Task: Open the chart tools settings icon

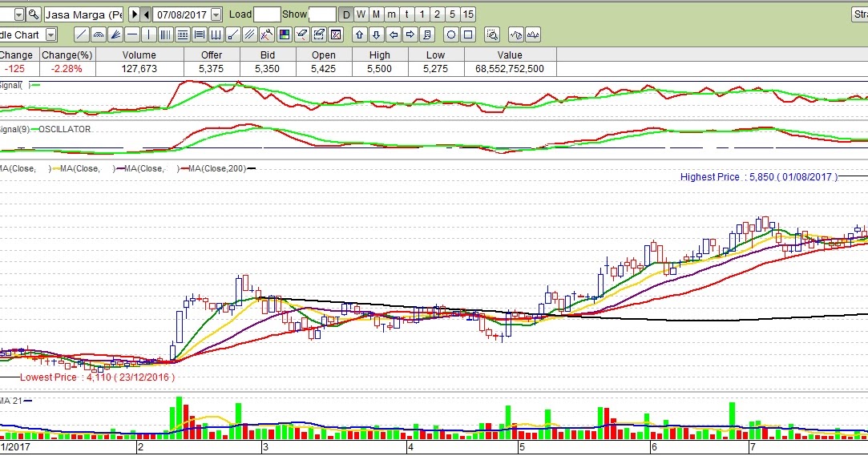Action: (267, 35)
